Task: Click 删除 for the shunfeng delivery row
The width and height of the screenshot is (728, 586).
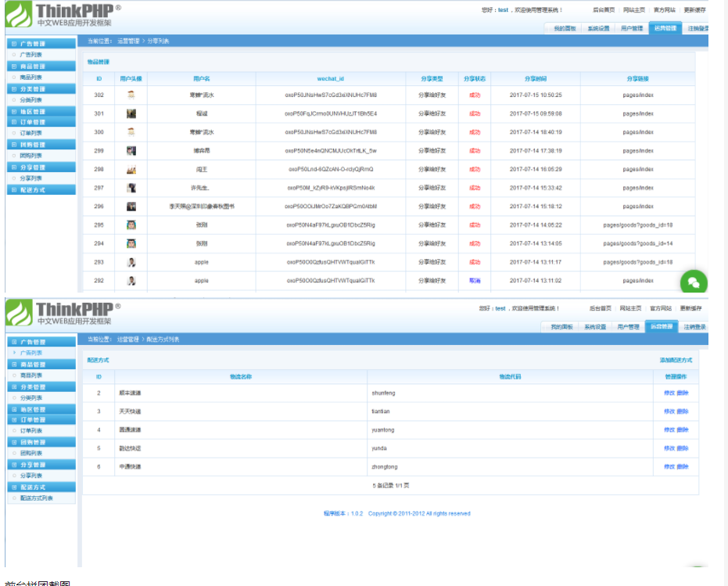Action: [683, 393]
